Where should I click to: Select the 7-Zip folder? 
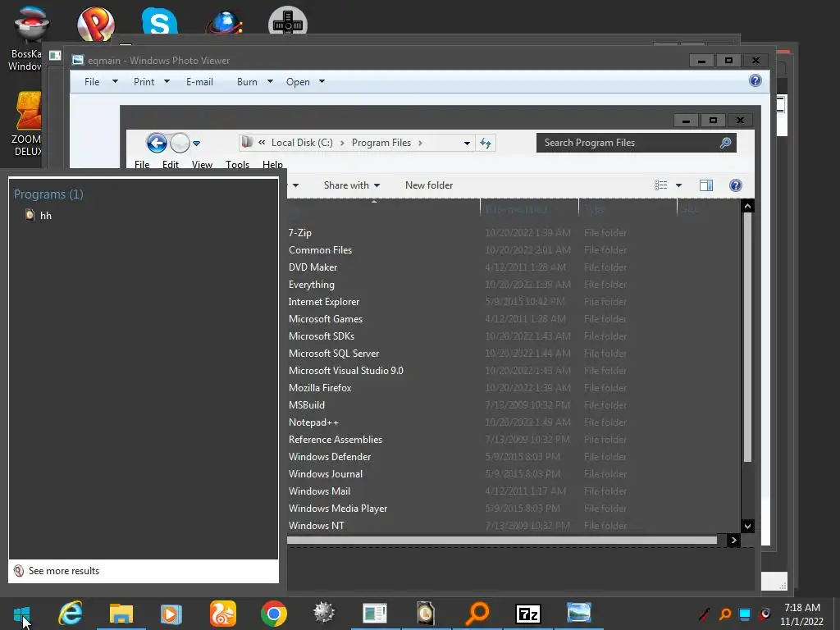click(299, 232)
